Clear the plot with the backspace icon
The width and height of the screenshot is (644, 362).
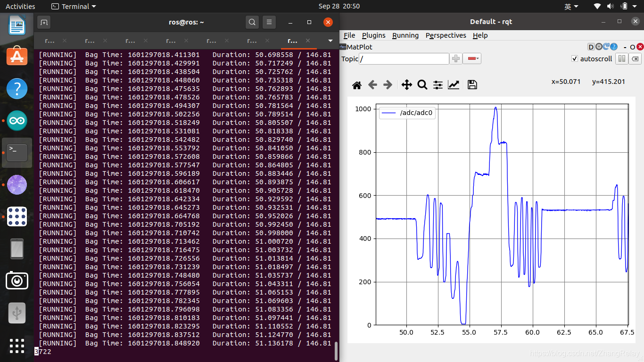tap(635, 59)
